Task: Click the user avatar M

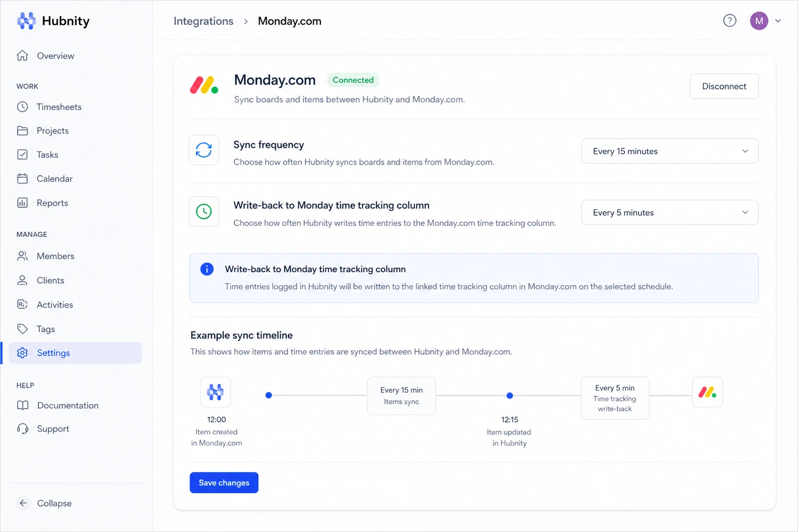Action: (x=759, y=21)
